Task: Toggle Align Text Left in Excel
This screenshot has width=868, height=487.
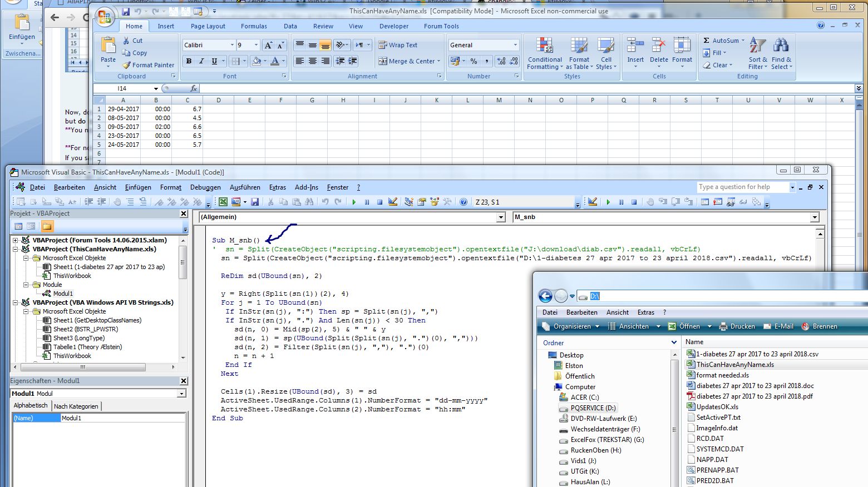Action: click(300, 61)
